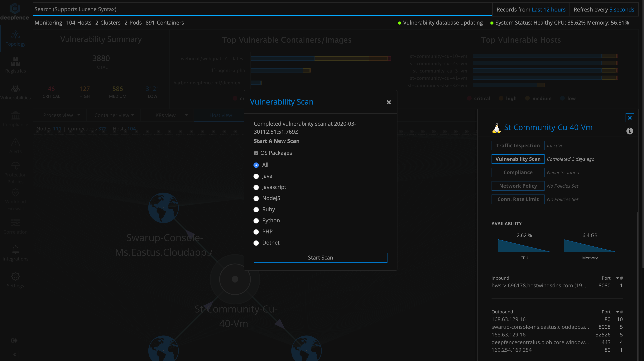The image size is (644, 361).
Task: Open the Registries sidebar icon
Action: 15,62
